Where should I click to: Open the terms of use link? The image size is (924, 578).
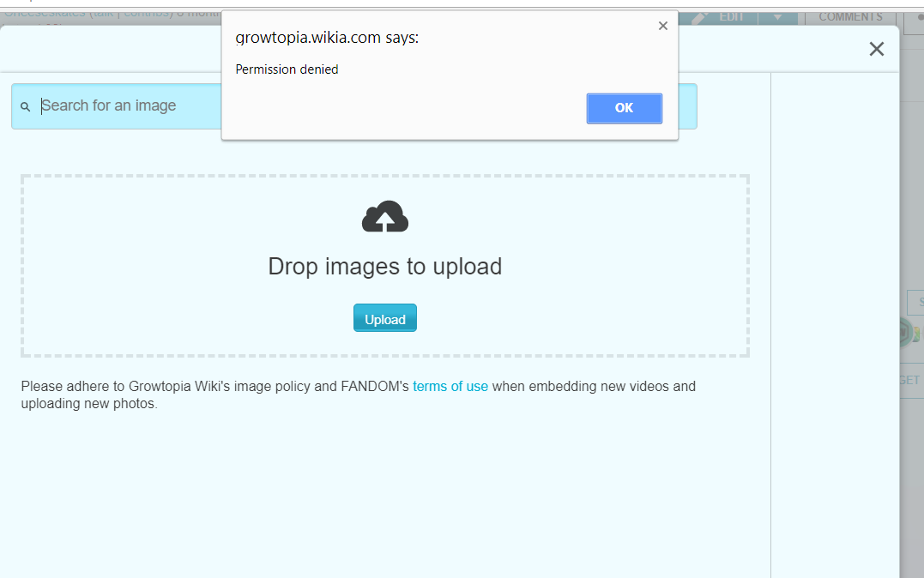[x=450, y=386]
